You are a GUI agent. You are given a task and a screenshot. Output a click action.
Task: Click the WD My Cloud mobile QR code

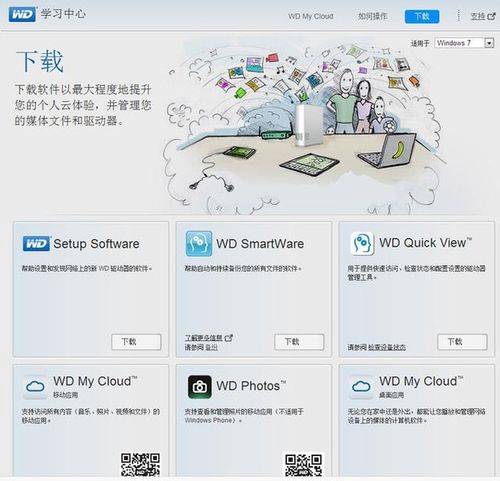[140, 464]
